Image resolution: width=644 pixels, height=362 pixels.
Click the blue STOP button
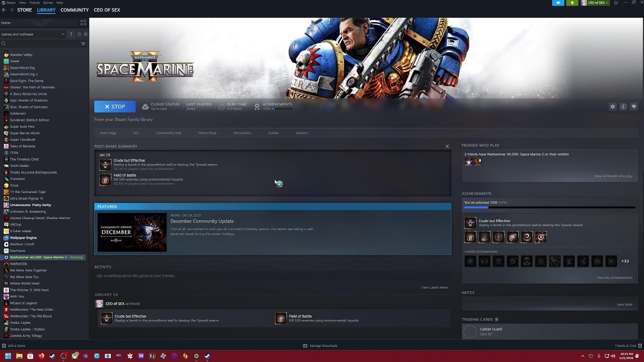pyautogui.click(x=115, y=107)
